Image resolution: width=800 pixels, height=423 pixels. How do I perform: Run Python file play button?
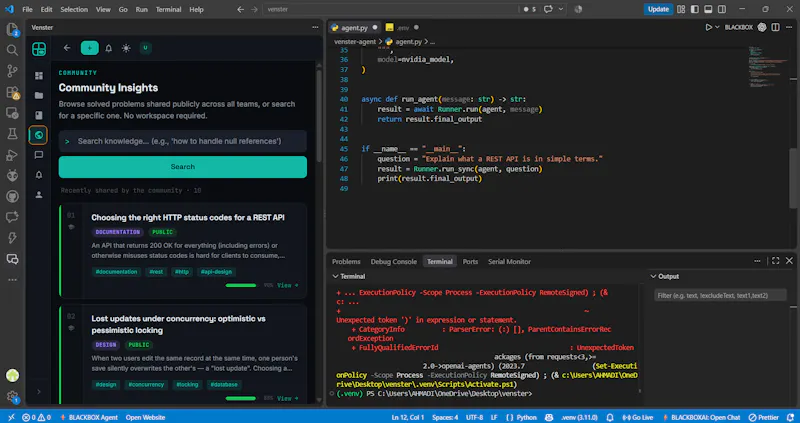click(709, 28)
